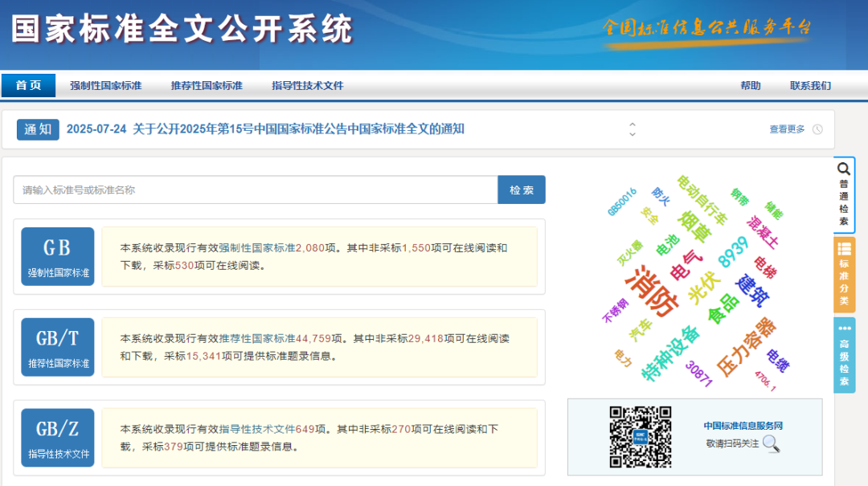Click 国家标准全文公开系统 site title

[182, 29]
